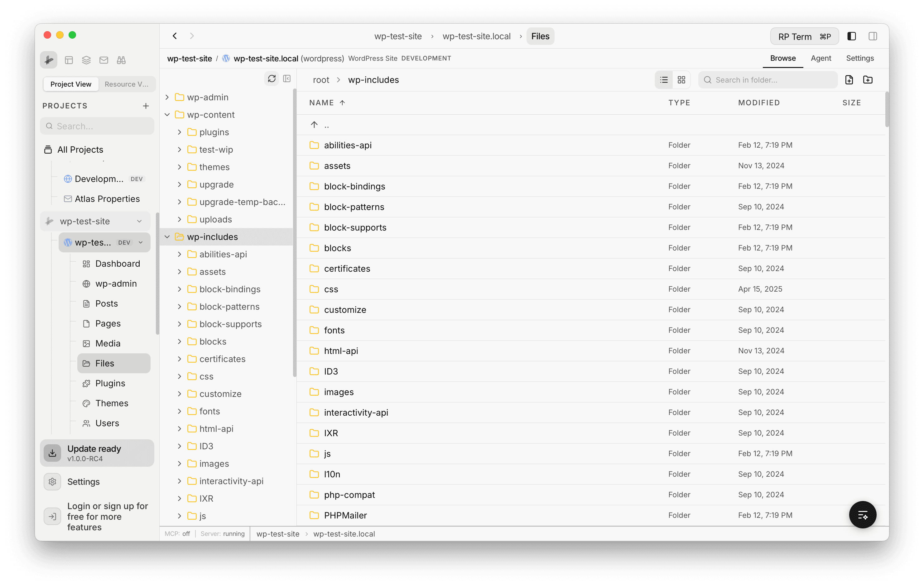This screenshot has width=924, height=587.
Task: Open RP Term terminal
Action: [804, 36]
